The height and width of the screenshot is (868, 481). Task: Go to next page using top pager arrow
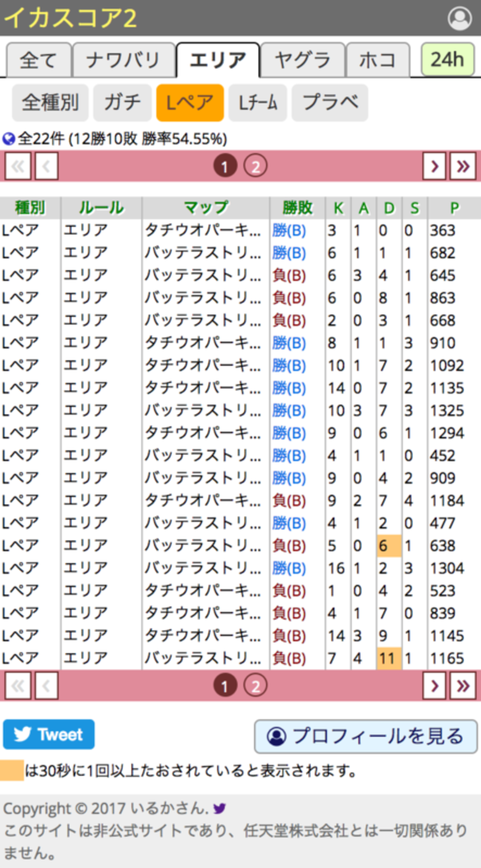tap(434, 166)
